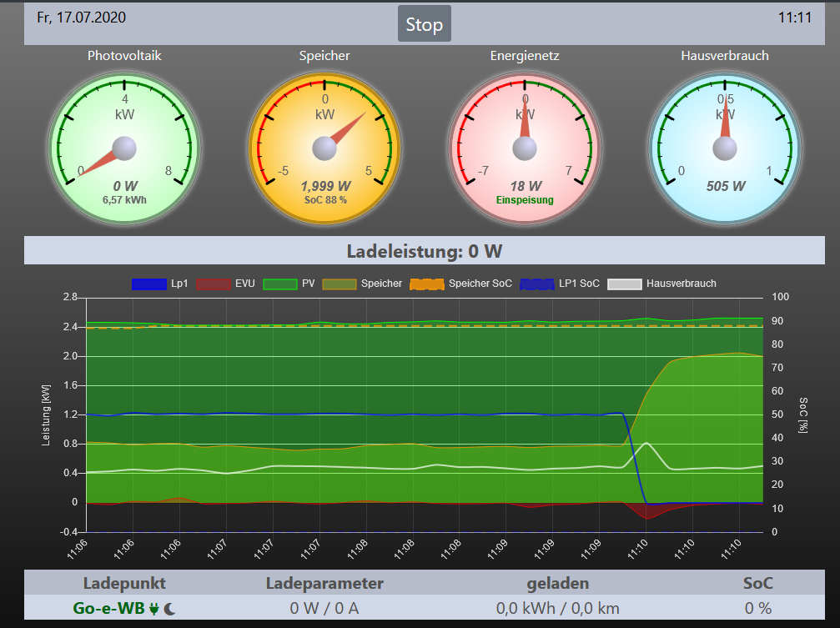Click the Einspeisung label in Energienetz gauge
Viewport: 840px width, 628px height.
click(525, 200)
